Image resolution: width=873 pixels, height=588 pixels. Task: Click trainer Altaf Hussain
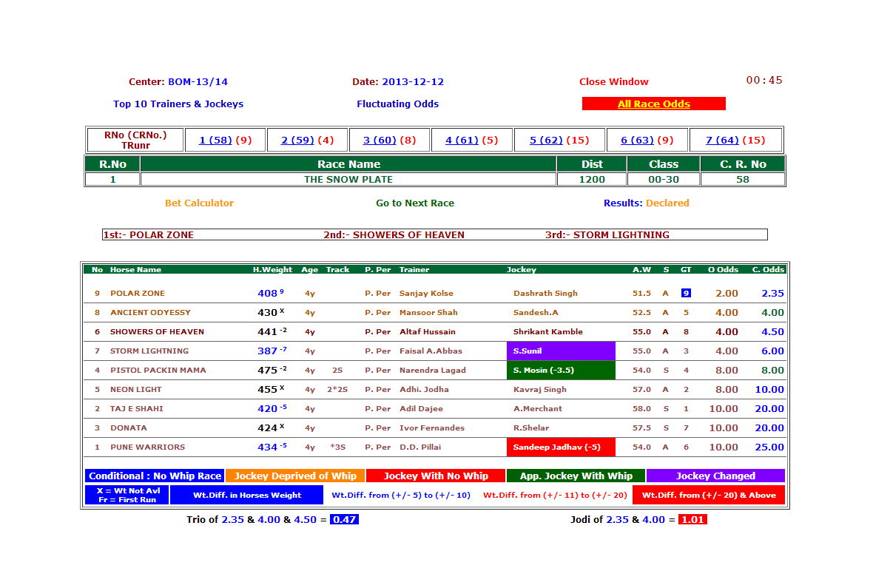pos(427,332)
